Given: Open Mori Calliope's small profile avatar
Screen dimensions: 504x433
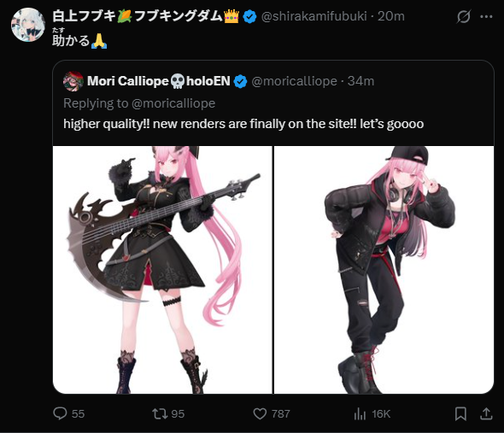Looking at the screenshot, I should [73, 81].
